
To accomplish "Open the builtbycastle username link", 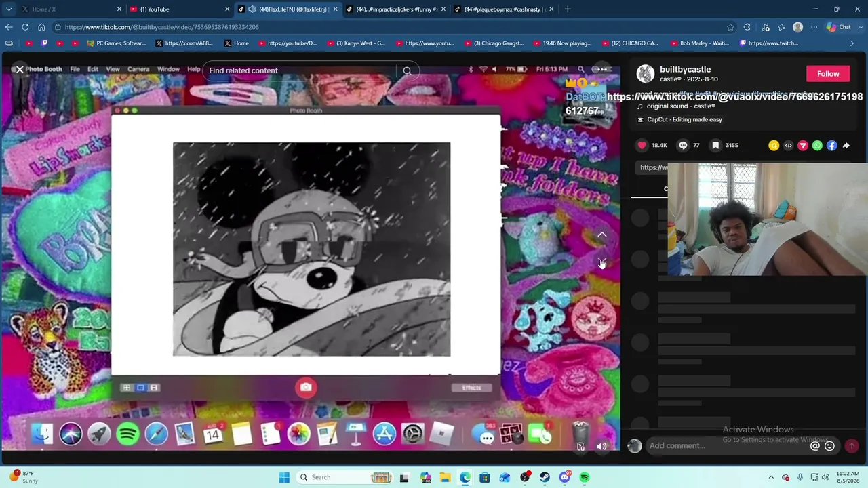I will coord(685,69).
